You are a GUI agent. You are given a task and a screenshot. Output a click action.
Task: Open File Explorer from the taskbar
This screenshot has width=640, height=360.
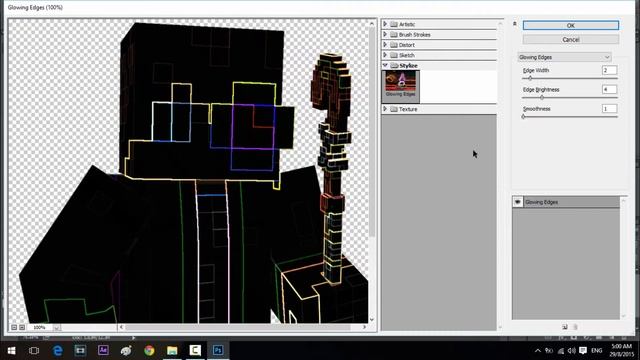(x=172, y=351)
